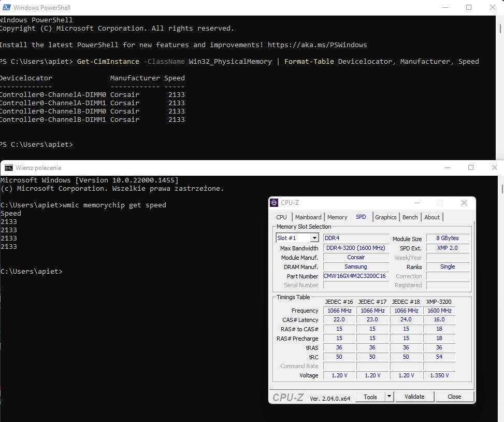Click the https://aka.ms/PSWindows link in PowerShell

pos(317,45)
